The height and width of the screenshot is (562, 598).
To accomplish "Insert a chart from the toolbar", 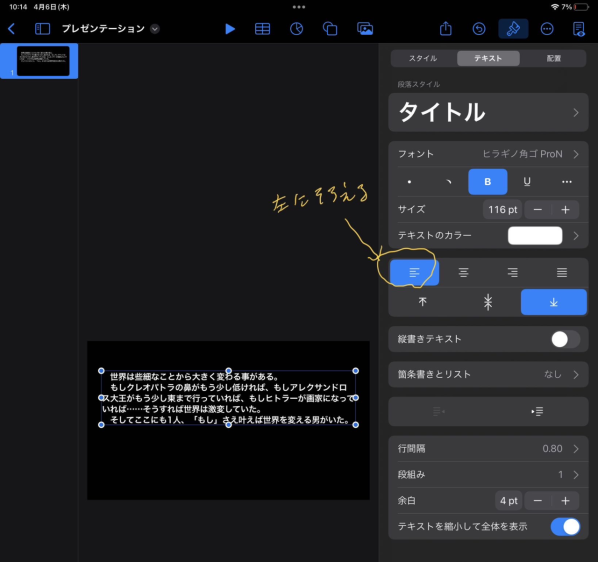I will (x=296, y=29).
